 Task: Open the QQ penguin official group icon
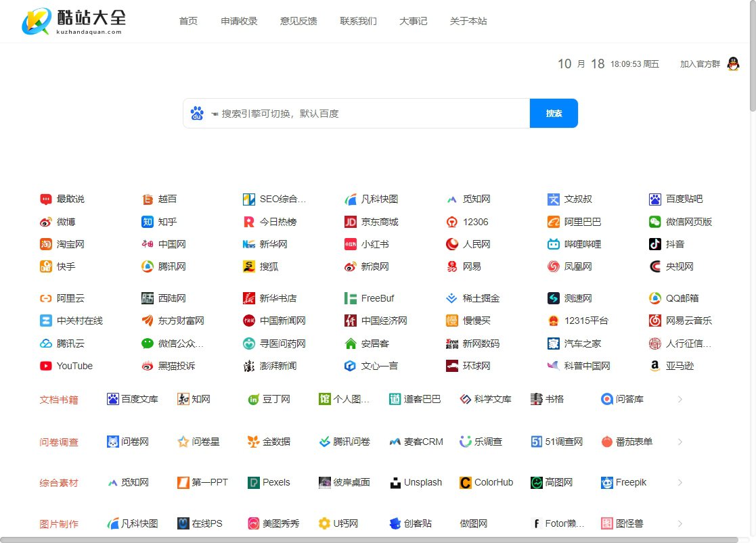733,64
